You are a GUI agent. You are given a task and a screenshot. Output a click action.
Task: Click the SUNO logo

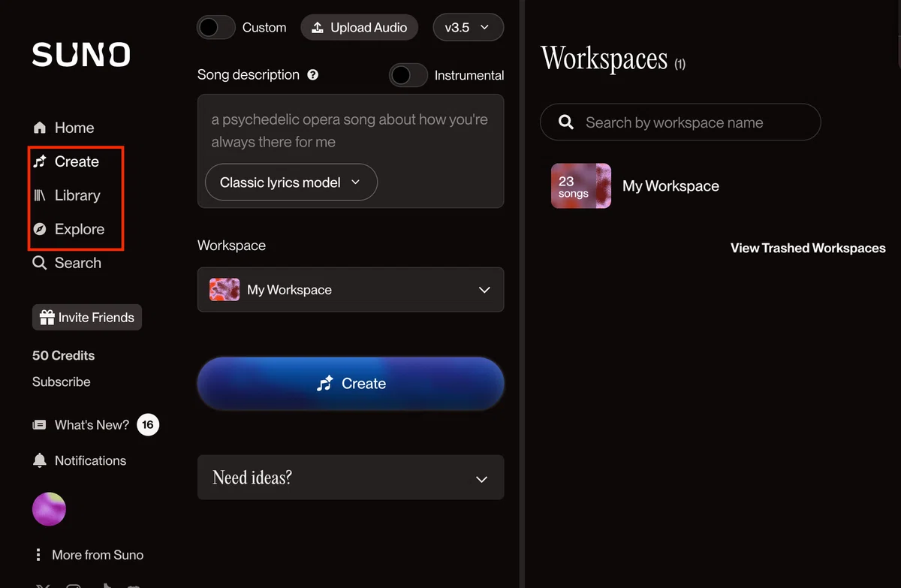point(81,55)
